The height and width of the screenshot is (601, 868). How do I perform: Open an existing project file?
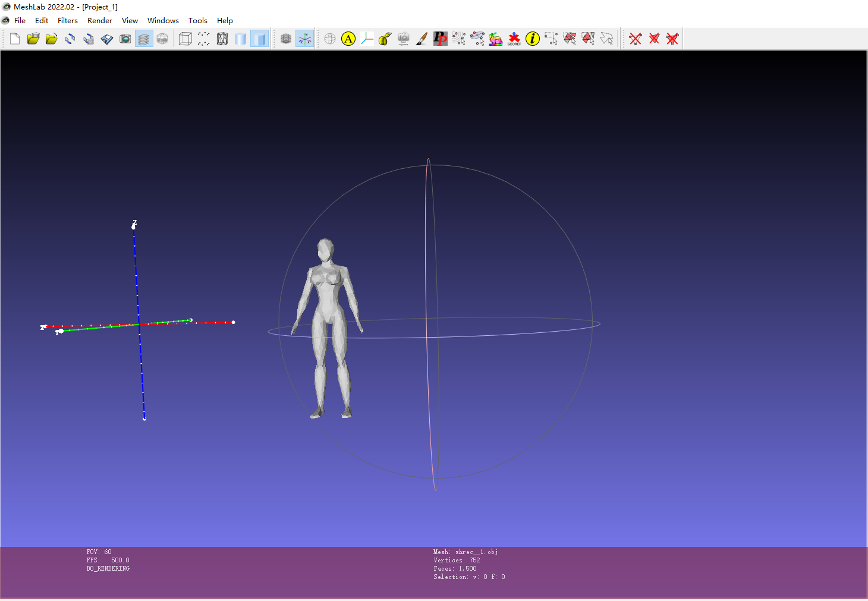click(x=33, y=39)
